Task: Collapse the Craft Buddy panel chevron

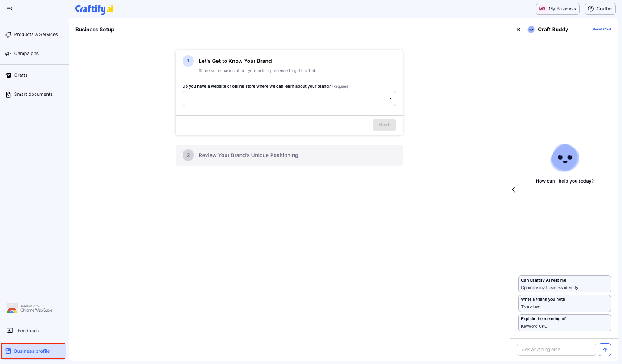Action: (x=514, y=190)
